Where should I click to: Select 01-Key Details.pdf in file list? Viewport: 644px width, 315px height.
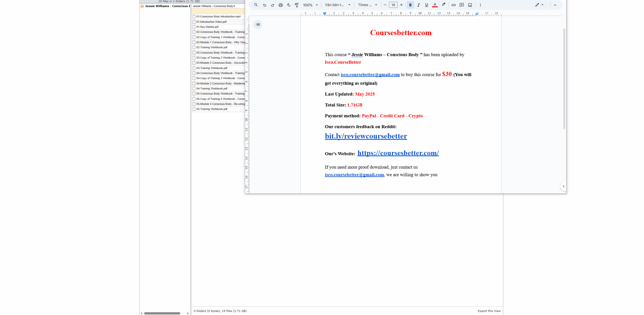[207, 27]
